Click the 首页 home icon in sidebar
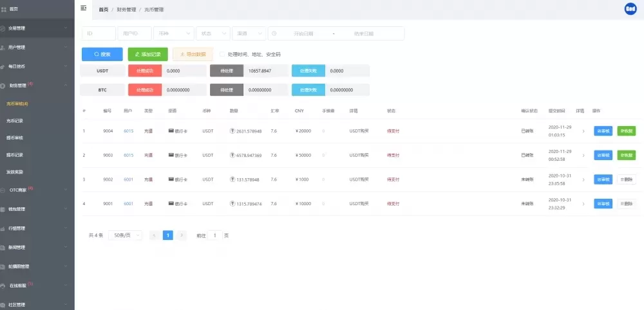Screen dimensions: 644x310 pyautogui.click(x=4, y=9)
